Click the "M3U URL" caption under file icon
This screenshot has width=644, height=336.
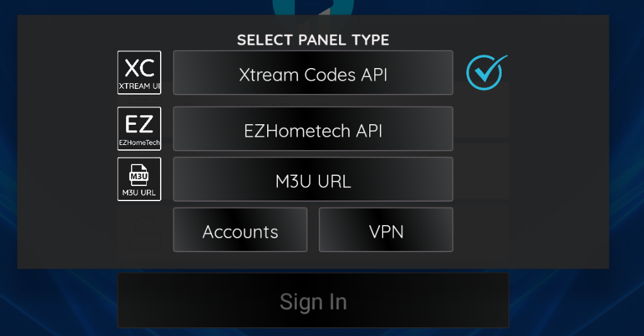(x=139, y=192)
